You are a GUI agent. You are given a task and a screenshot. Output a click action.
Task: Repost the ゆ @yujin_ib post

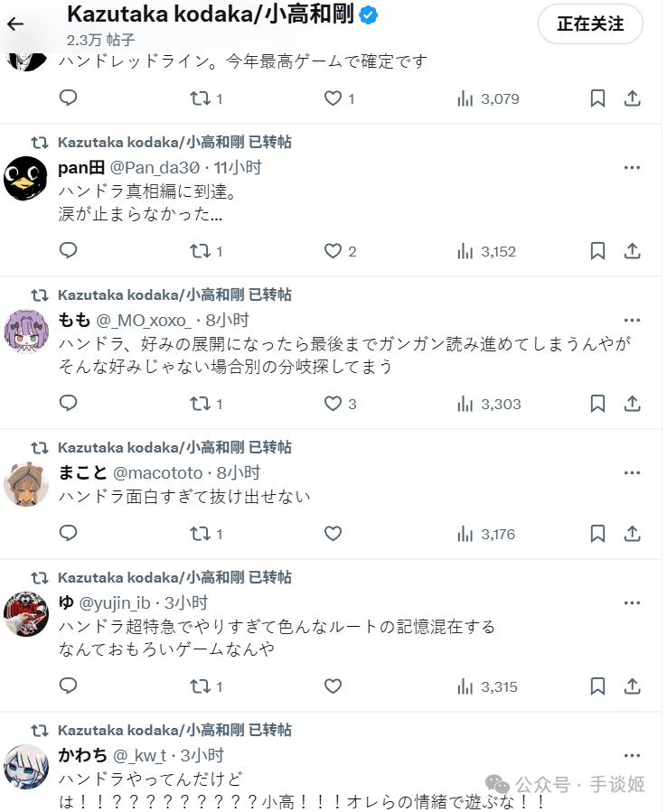201,687
